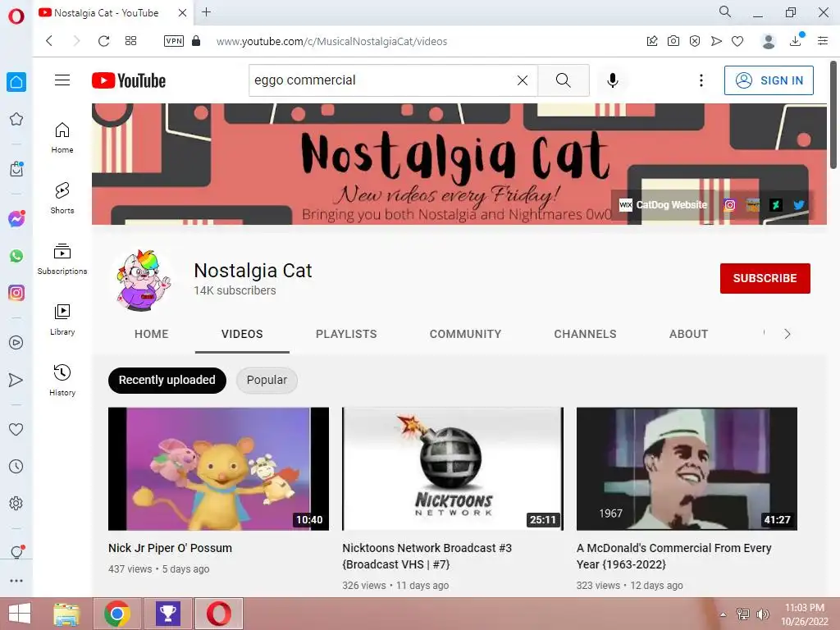Image resolution: width=840 pixels, height=630 pixels.
Task: Open Opera sidebar history clock
Action: pos(16,467)
